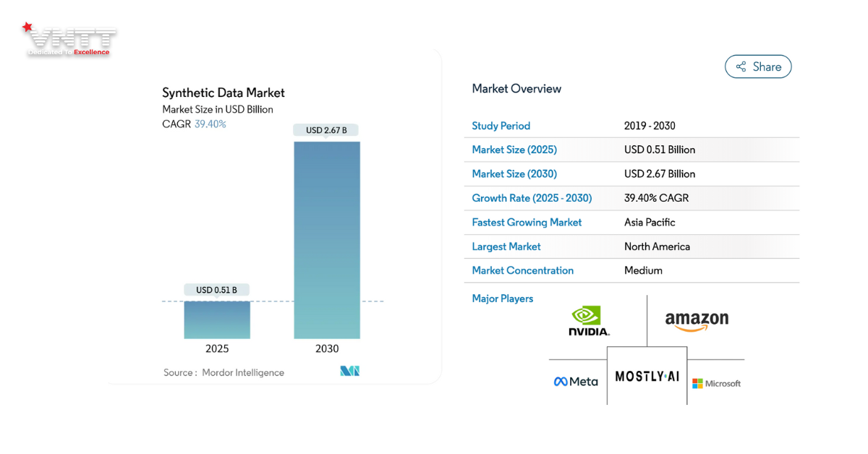Select the Study Period row label
868x454 pixels.
(501, 126)
